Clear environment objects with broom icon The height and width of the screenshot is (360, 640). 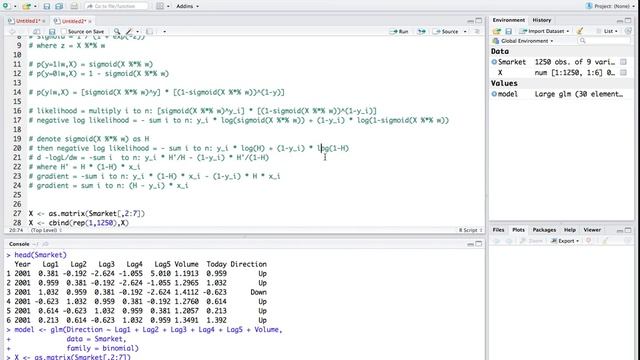point(580,31)
